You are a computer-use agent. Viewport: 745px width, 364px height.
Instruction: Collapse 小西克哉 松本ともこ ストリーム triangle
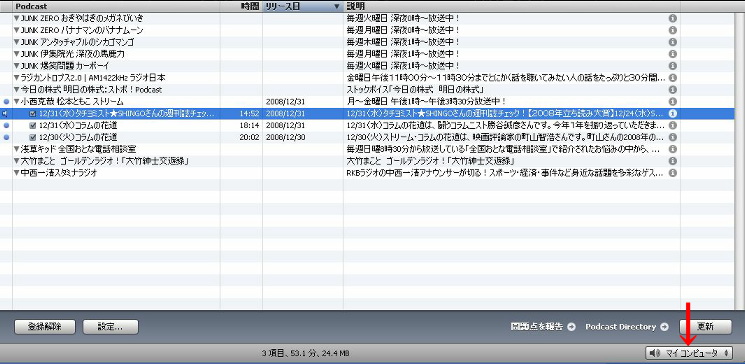(x=17, y=102)
